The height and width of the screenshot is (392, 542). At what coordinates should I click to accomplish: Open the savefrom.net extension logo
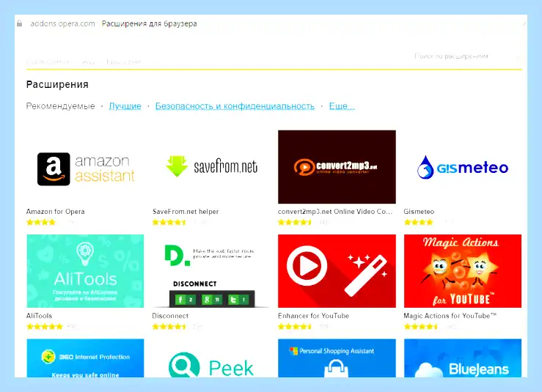pyautogui.click(x=211, y=167)
